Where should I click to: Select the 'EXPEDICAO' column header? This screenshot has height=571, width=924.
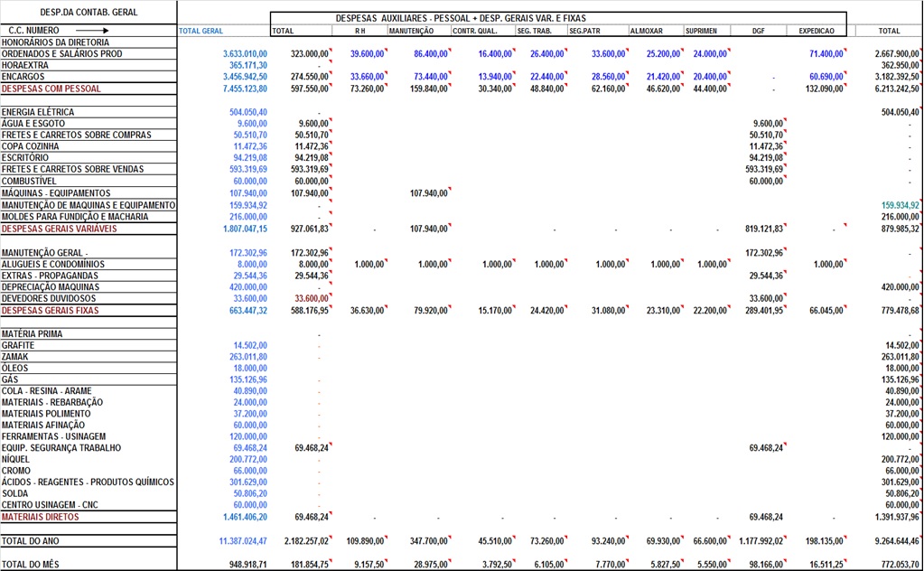coord(817,32)
